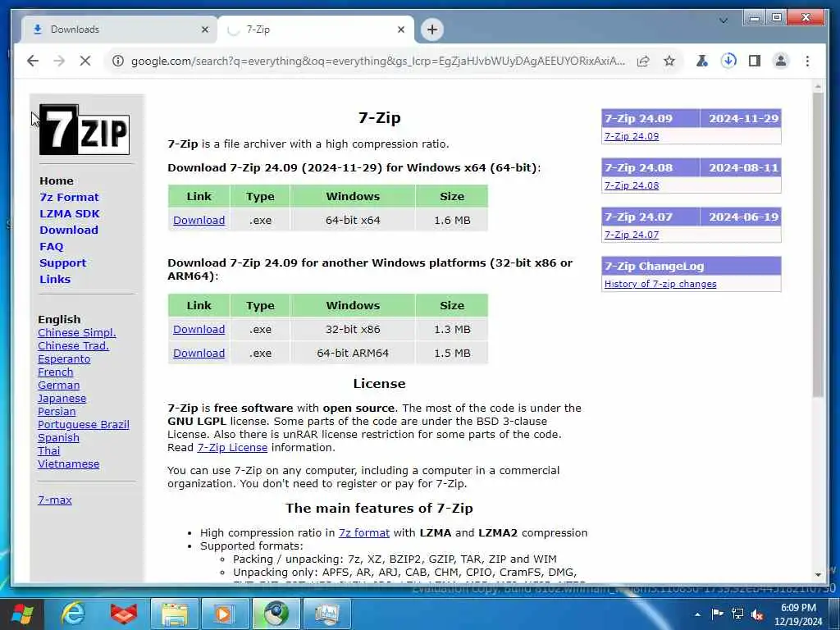Screen dimensions: 840x630
Task: Click the grayed forward navigation arrow
Action: pyautogui.click(x=59, y=61)
